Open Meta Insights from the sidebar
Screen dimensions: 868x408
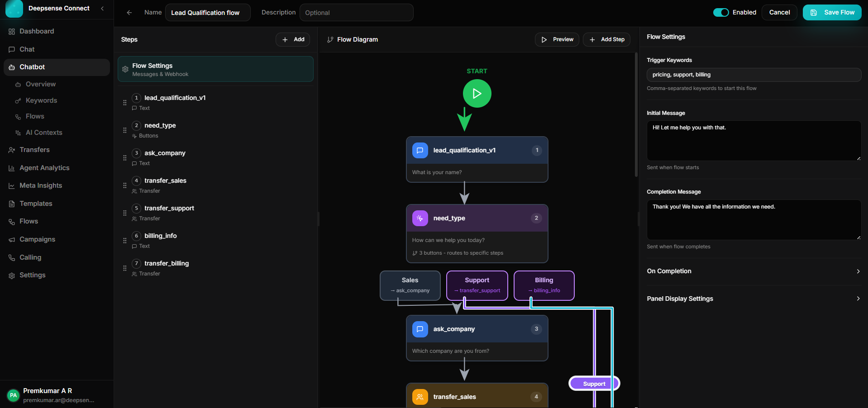pos(40,185)
